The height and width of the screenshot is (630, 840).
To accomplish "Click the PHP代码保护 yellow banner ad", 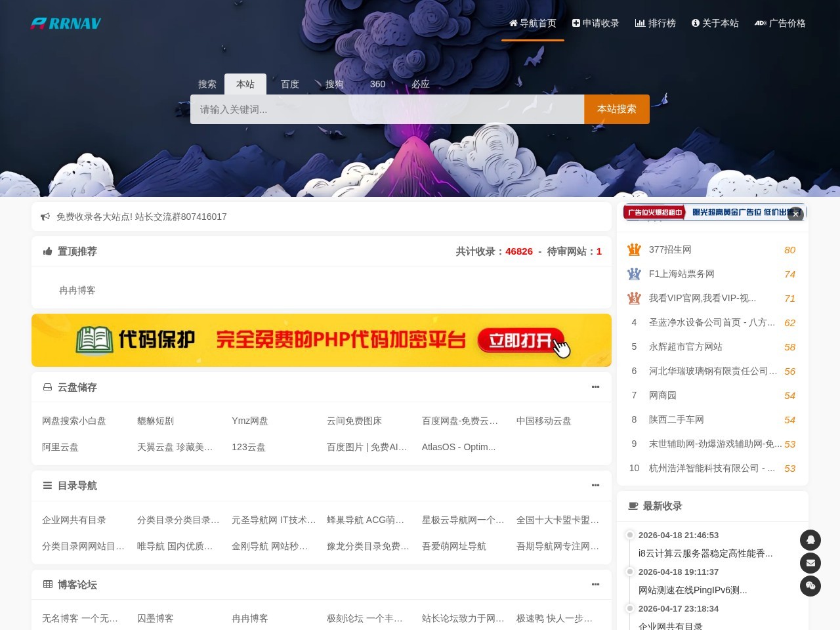I will (322, 340).
